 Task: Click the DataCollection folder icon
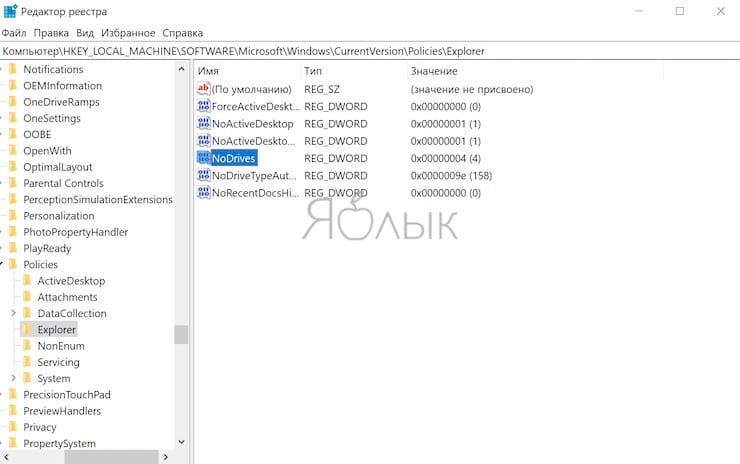pyautogui.click(x=27, y=313)
